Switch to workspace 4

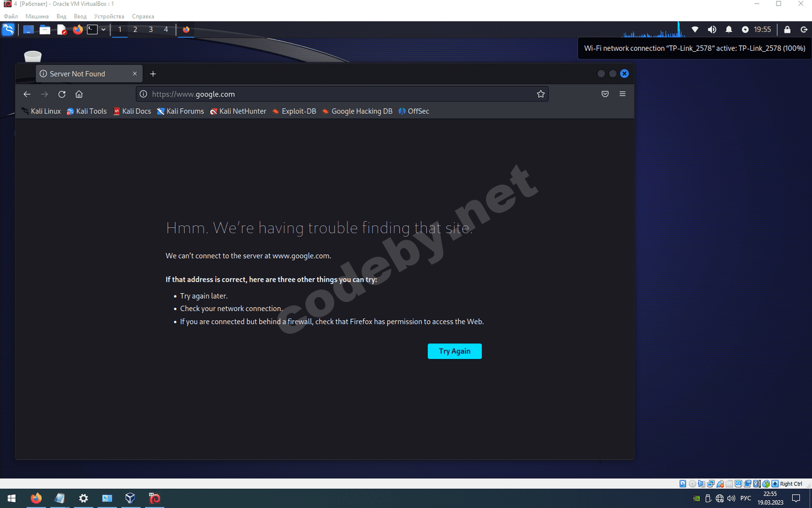166,29
